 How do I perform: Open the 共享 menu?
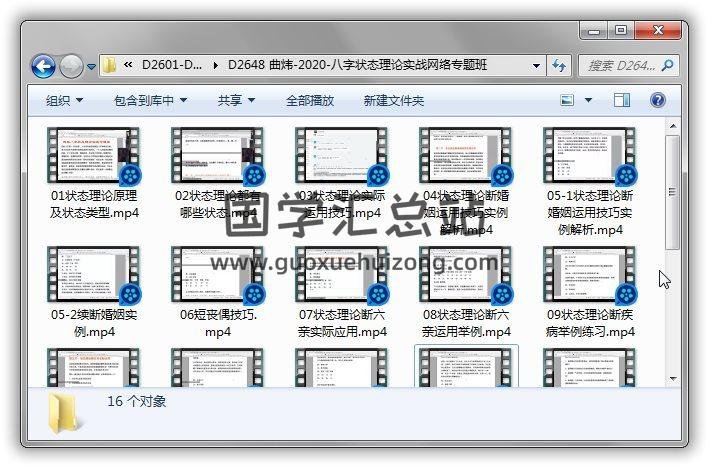[236, 100]
